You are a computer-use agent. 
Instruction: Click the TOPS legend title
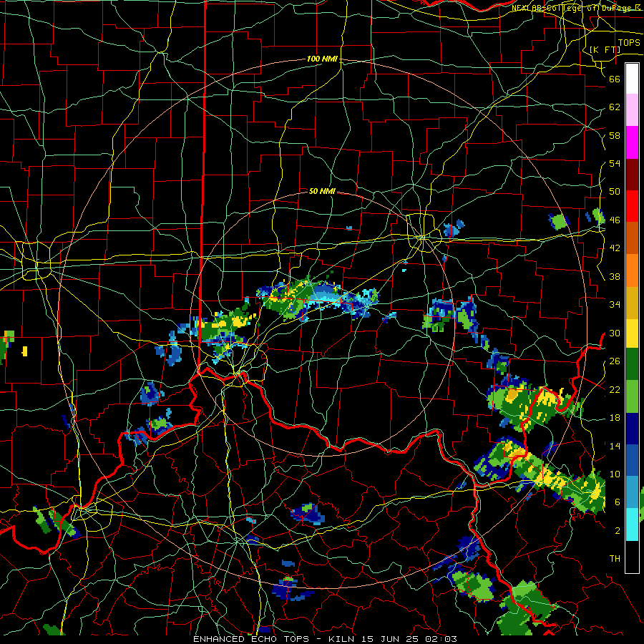[629, 42]
